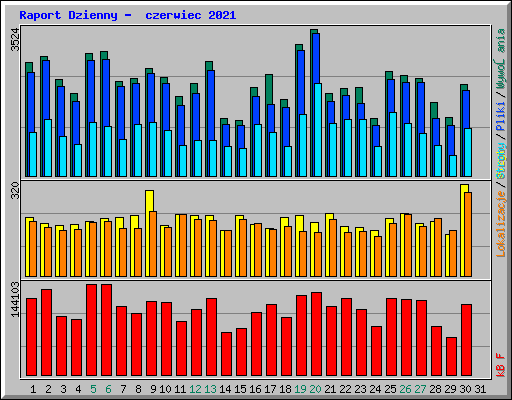Viewport: 512px width, 400px height.
Task: Click the red KB bar for day 5
Action: 91,330
